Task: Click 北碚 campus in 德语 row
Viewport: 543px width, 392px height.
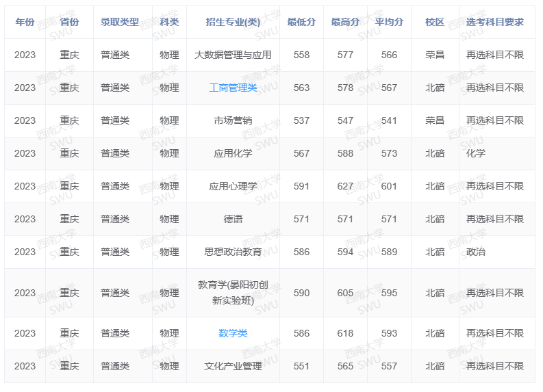Action: pos(435,219)
